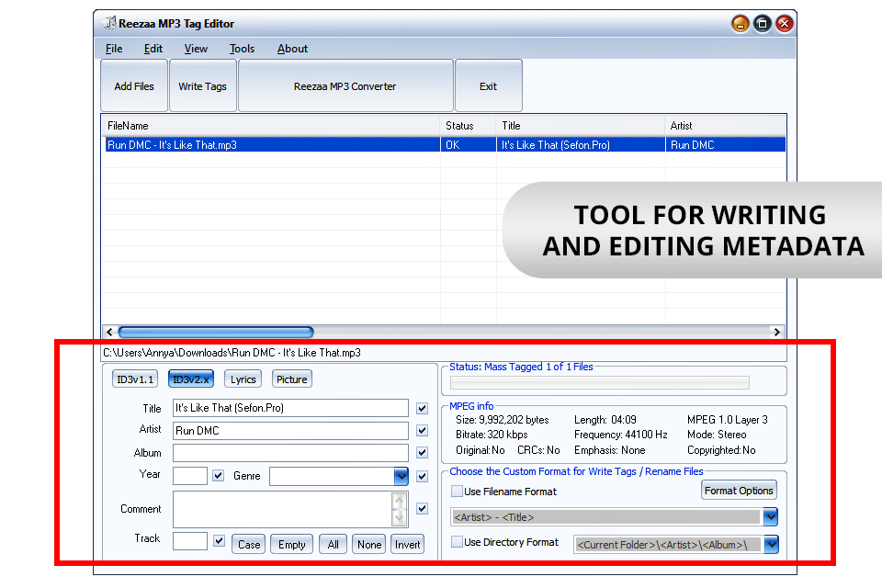Enable Use Filename Format checkbox
The width and height of the screenshot is (882, 588).
coord(458,492)
